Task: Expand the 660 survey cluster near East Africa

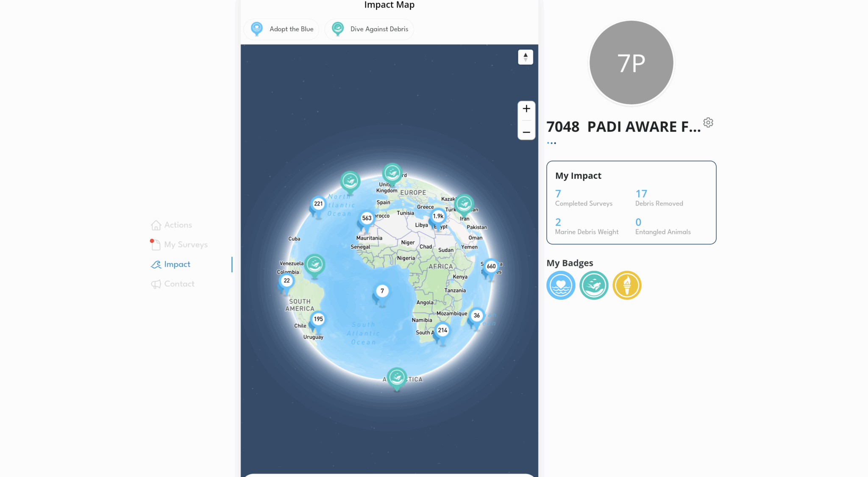Action: coord(490,266)
